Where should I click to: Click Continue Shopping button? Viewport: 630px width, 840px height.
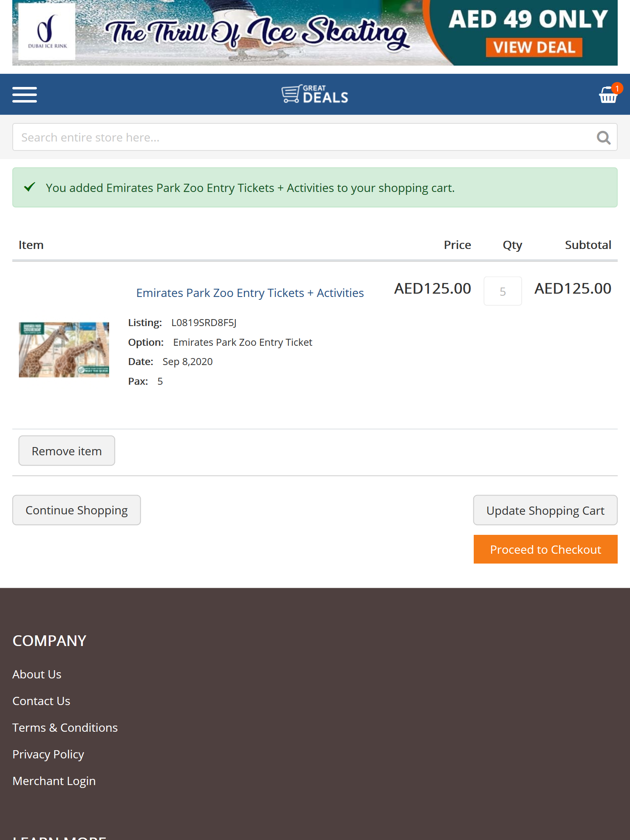click(x=77, y=510)
